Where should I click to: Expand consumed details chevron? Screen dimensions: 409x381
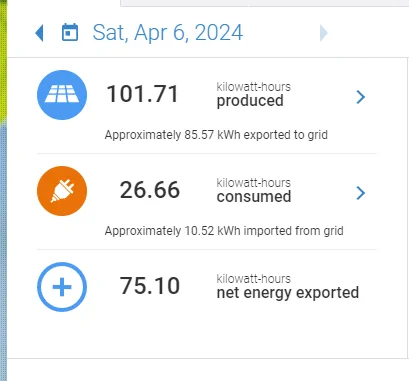[361, 193]
